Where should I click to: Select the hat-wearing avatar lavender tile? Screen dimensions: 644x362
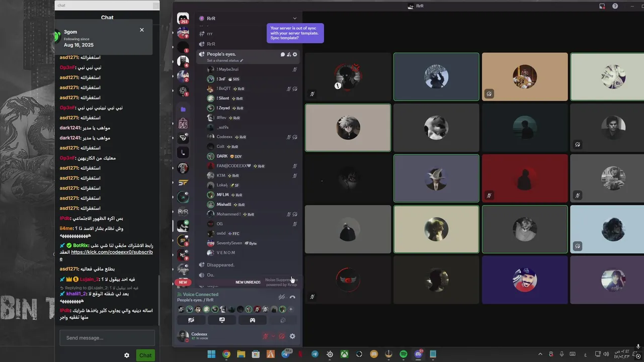pos(436,178)
